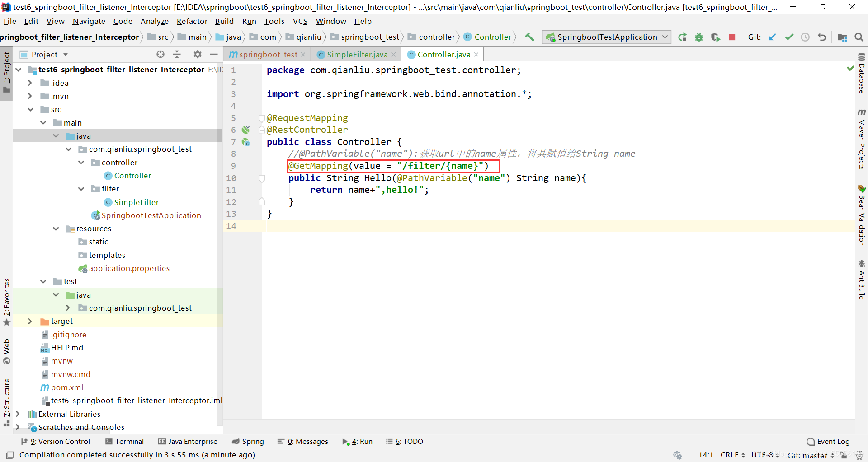Collapse the filter package node

pyautogui.click(x=81, y=189)
